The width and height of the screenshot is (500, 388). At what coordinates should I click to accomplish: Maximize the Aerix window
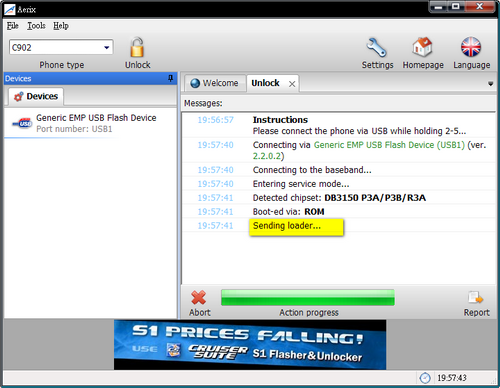[x=456, y=7]
